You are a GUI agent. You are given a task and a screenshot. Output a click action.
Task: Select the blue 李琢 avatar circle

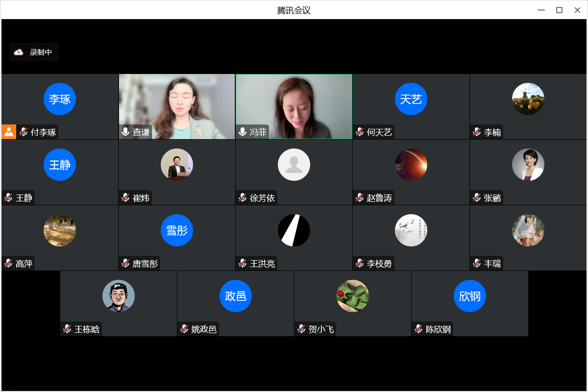click(60, 99)
